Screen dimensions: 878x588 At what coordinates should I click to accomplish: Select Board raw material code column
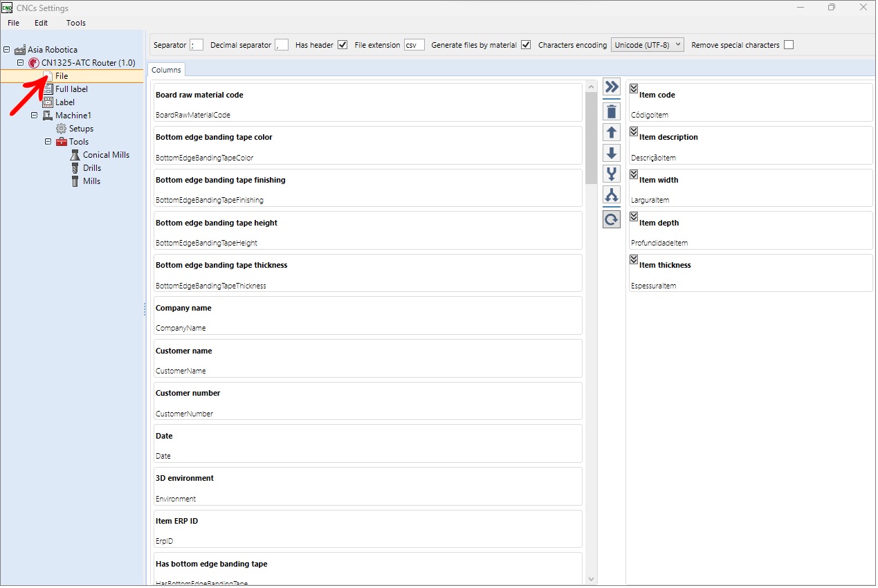[x=367, y=102]
